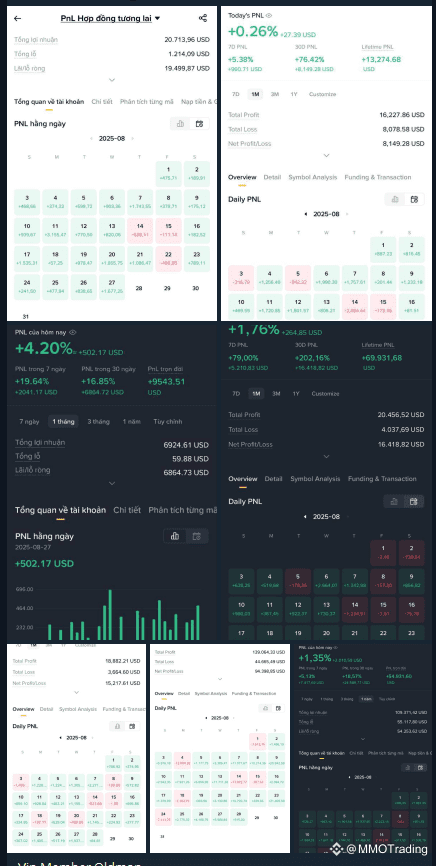The width and height of the screenshot is (436, 866).
Task: Choose Tùy chỉnh in the +4.20% panel
Action: click(x=168, y=421)
